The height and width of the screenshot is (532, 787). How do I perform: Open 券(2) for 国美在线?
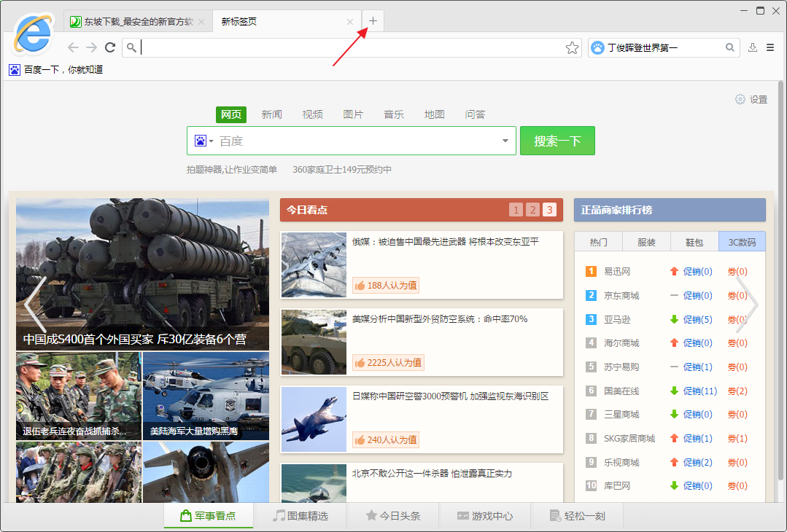[x=737, y=391]
